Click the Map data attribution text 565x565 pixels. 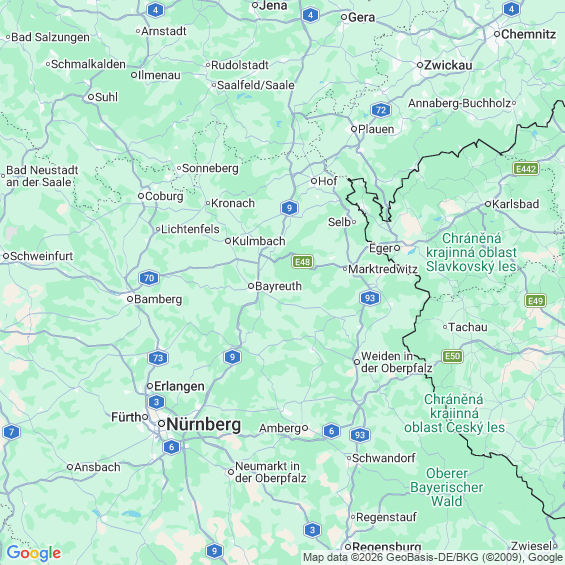pos(433,557)
